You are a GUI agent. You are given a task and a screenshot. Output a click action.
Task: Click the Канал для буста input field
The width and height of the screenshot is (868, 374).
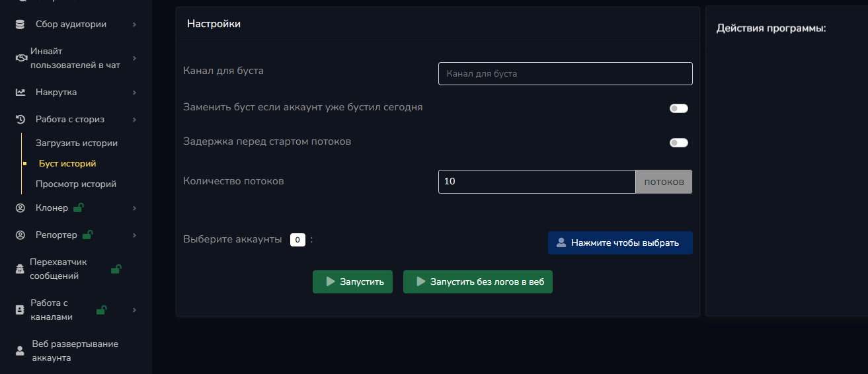pyautogui.click(x=565, y=74)
